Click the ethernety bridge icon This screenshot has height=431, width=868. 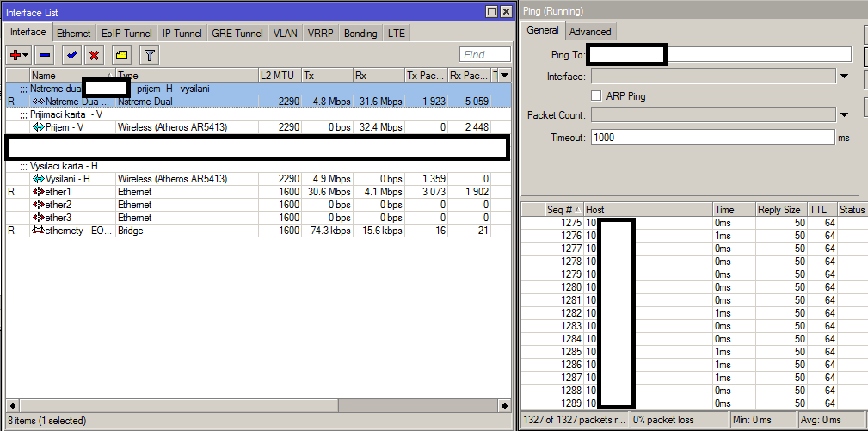tap(38, 231)
